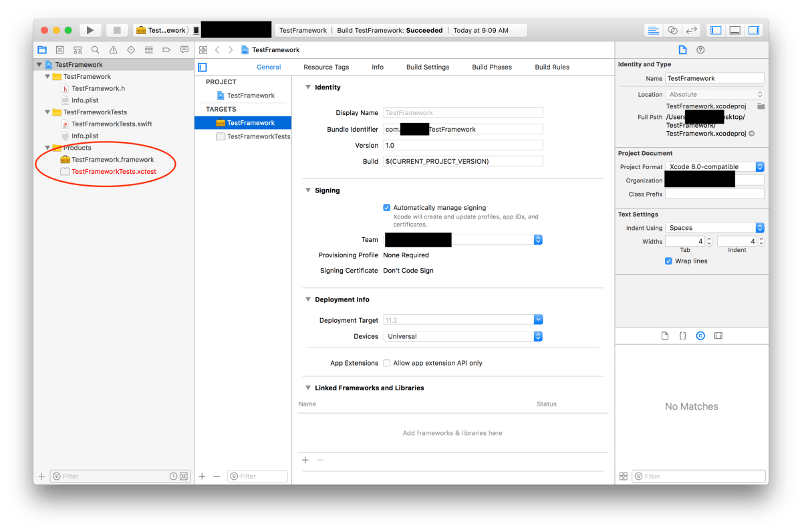This screenshot has width=802, height=532.
Task: Add a file using navigator plus button
Action: [41, 476]
